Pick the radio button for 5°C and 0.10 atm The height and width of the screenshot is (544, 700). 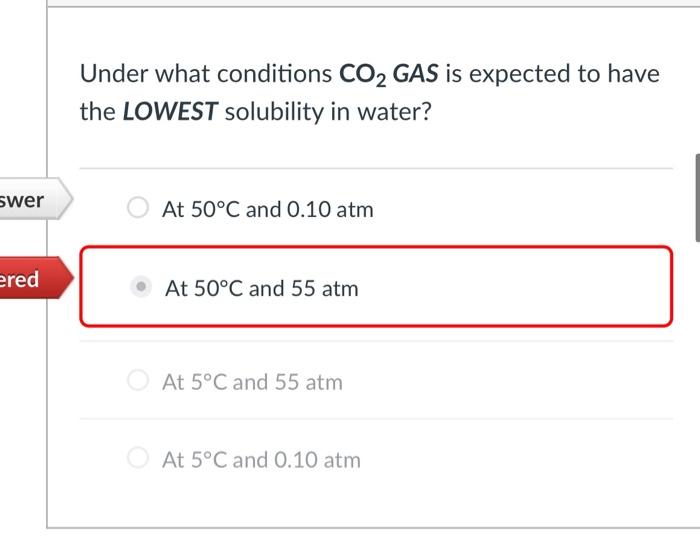point(137,460)
